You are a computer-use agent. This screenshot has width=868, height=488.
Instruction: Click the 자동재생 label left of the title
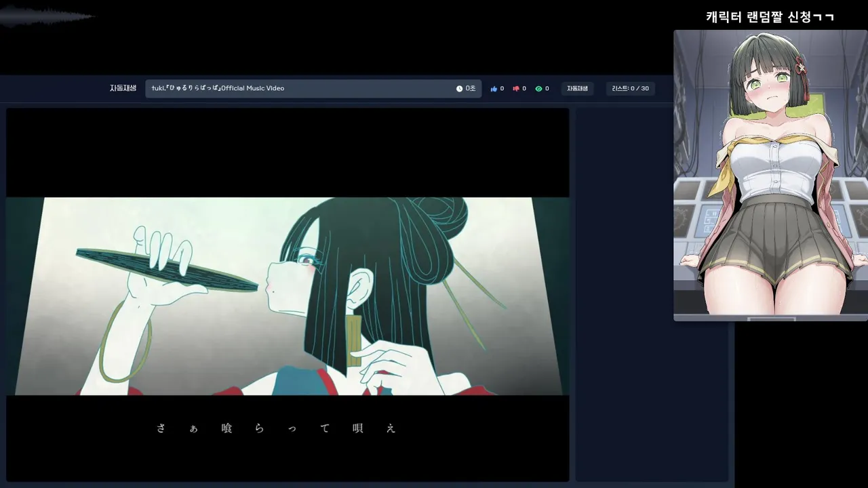tap(123, 89)
